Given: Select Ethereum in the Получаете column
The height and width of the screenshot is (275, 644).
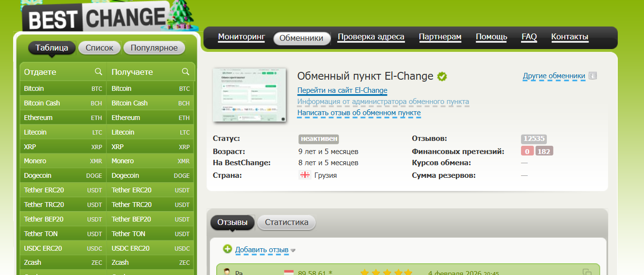Looking at the screenshot, I should [150, 118].
